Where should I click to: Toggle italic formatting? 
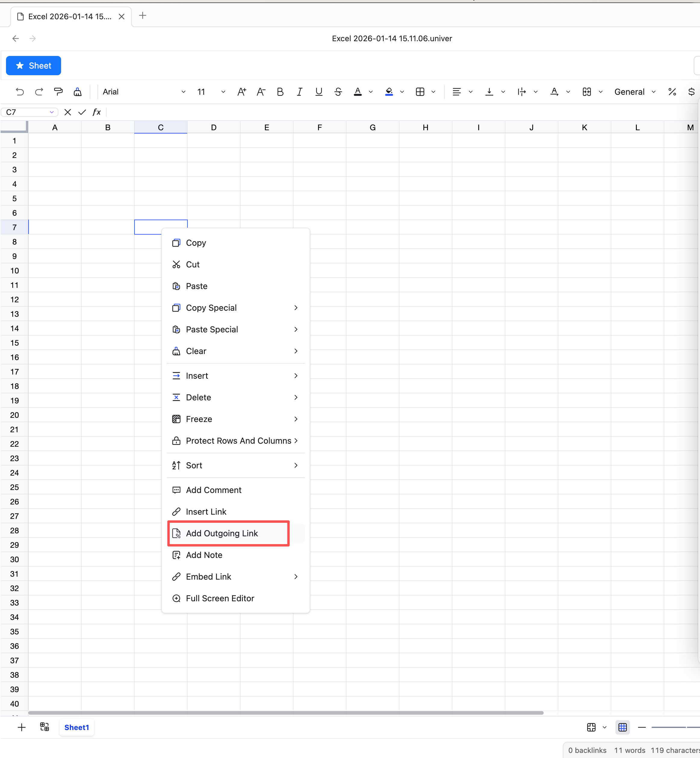(299, 92)
